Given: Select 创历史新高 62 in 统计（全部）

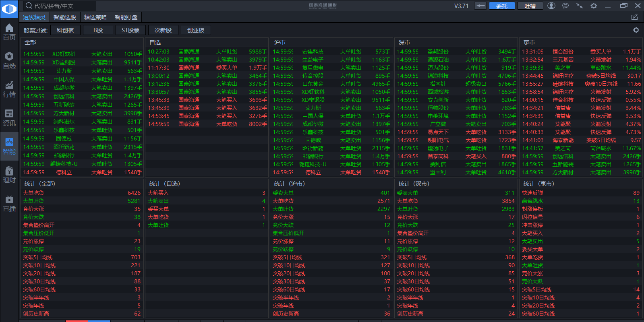Looking at the screenshot, I should click(82, 314).
